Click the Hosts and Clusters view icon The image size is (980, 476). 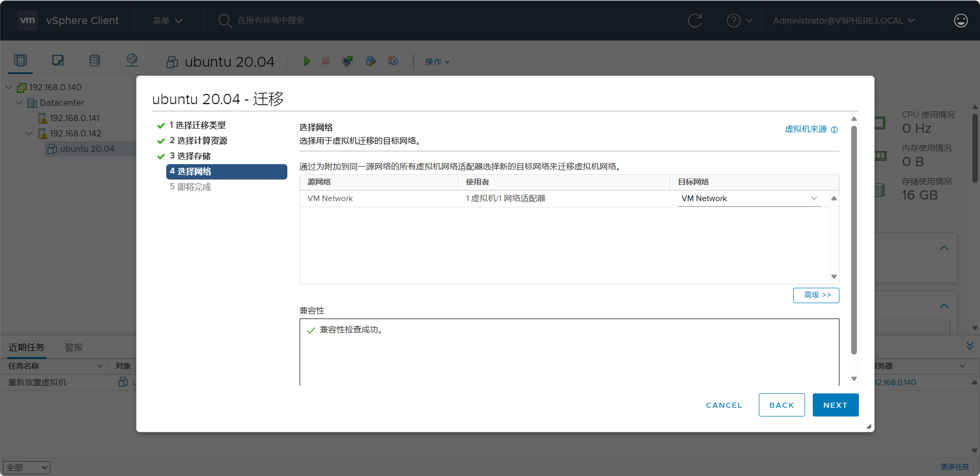[x=21, y=61]
